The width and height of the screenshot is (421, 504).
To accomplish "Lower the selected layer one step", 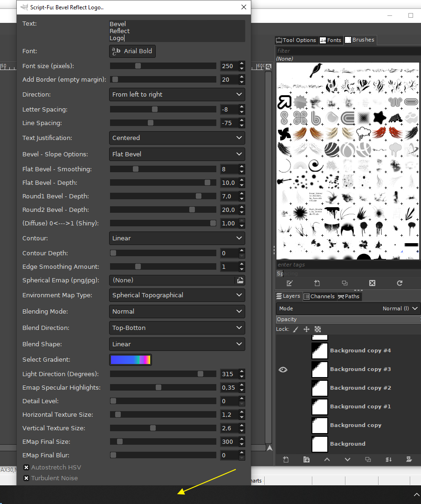I will pos(347,459).
